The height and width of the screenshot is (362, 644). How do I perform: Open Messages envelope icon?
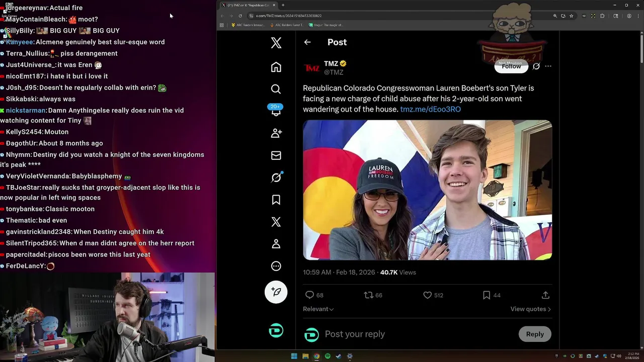point(276,155)
